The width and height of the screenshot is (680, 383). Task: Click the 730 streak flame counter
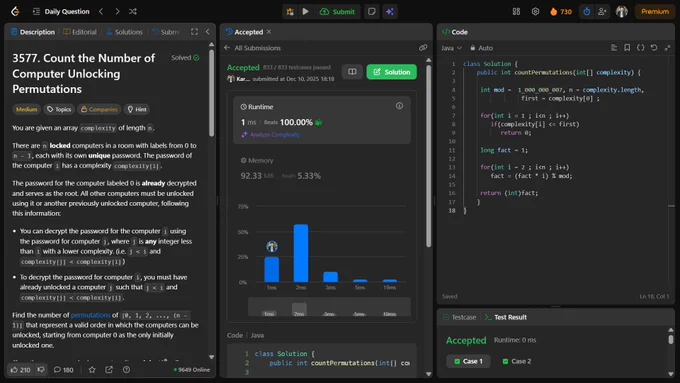click(561, 12)
